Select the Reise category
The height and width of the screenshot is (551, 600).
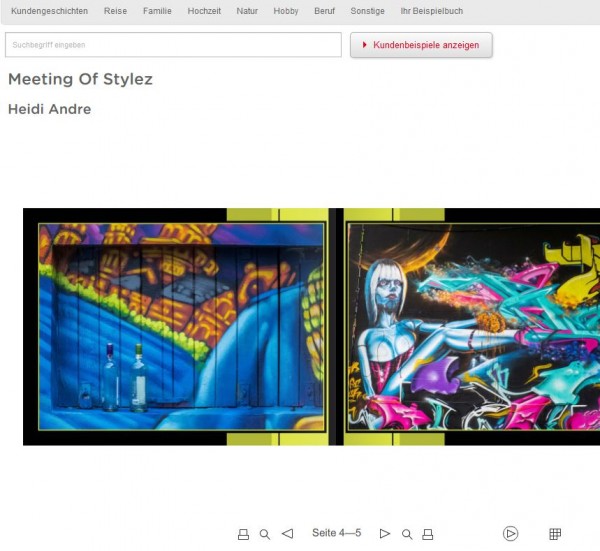click(115, 11)
